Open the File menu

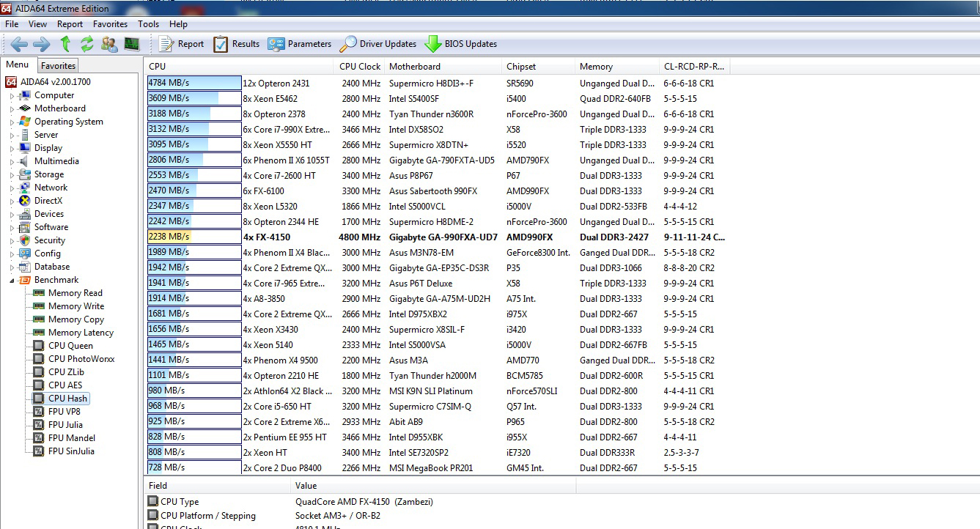pyautogui.click(x=12, y=24)
